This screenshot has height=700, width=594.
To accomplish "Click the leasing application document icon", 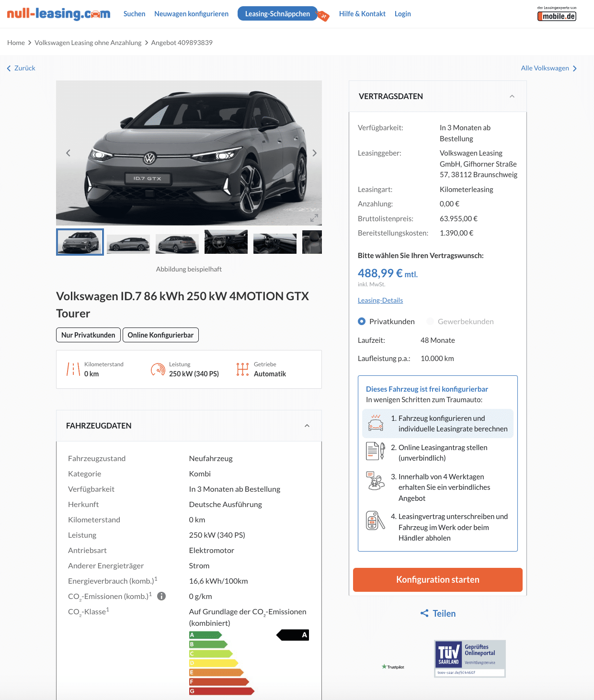I will coord(376,451).
